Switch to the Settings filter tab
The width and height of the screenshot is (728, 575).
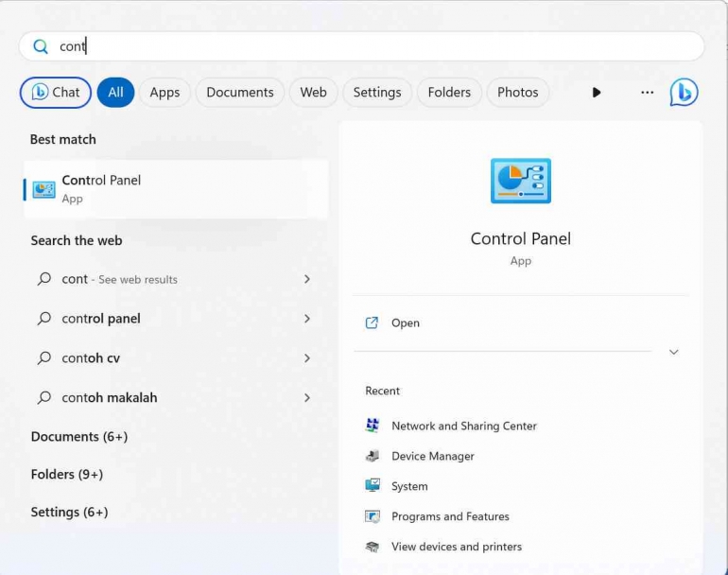point(376,92)
